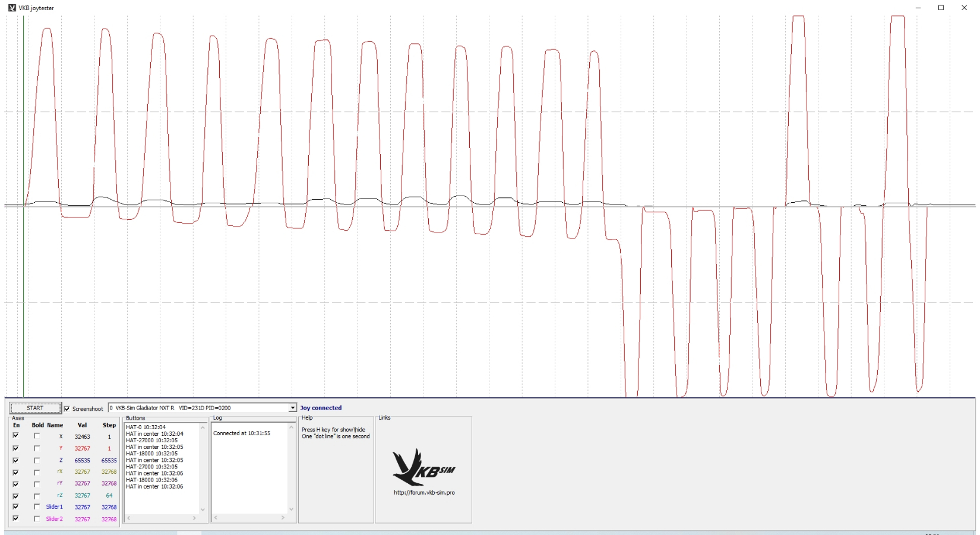Enable Bold for the Y axis
Screen dimensions: 980x535
[37, 448]
